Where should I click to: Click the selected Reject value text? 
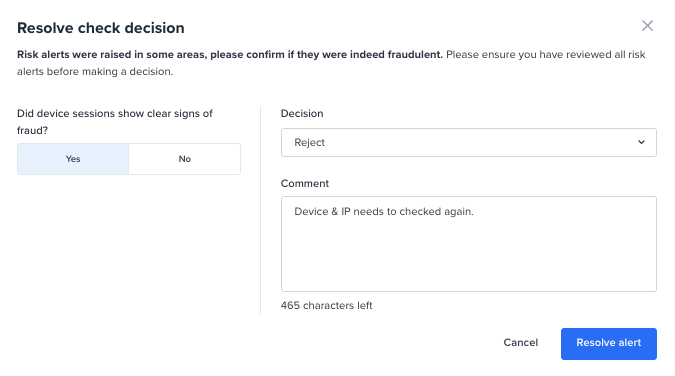tap(309, 143)
